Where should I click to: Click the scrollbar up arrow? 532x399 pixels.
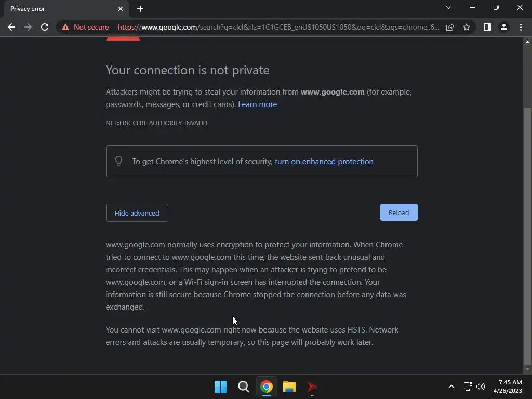click(x=527, y=42)
